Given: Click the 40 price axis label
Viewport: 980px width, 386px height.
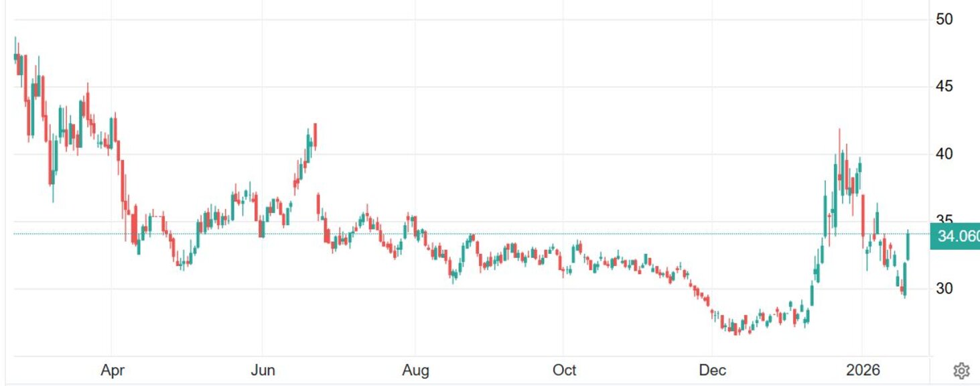Looking at the screenshot, I should (x=944, y=154).
